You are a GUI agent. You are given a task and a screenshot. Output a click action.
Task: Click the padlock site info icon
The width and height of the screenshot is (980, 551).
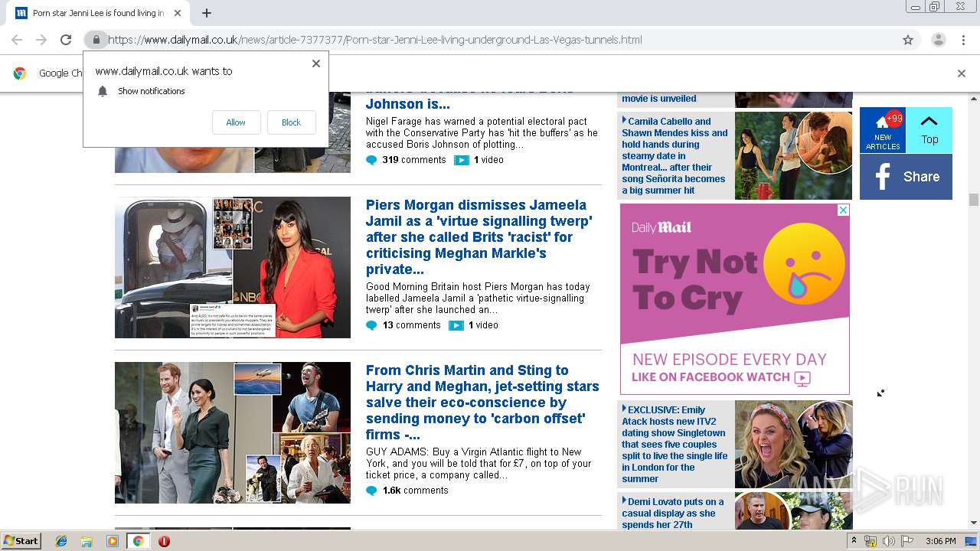point(96,40)
